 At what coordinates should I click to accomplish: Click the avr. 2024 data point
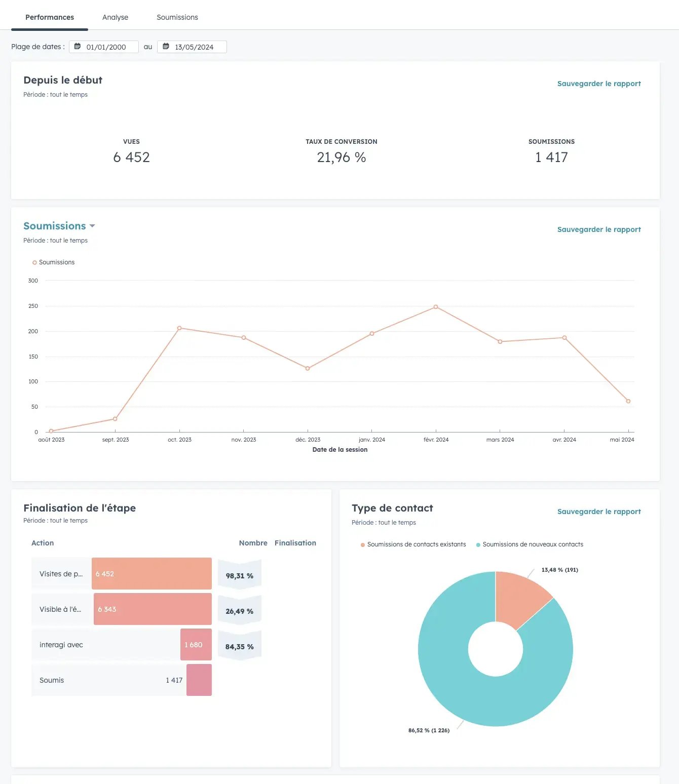pos(564,337)
